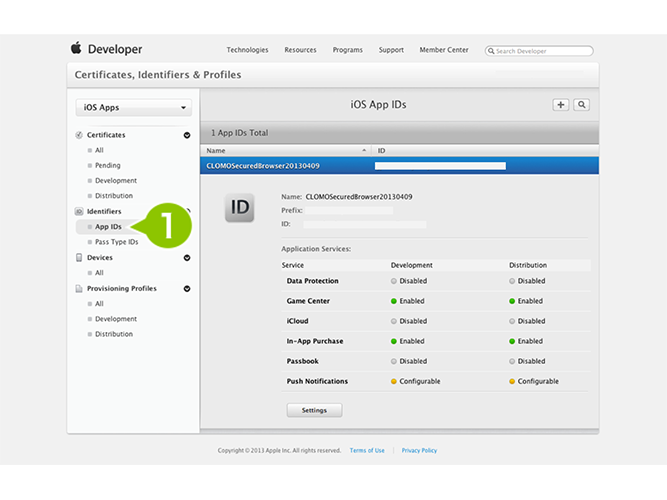The height and width of the screenshot is (500, 667).
Task: Click the Certificates section icon
Action: pos(79,135)
